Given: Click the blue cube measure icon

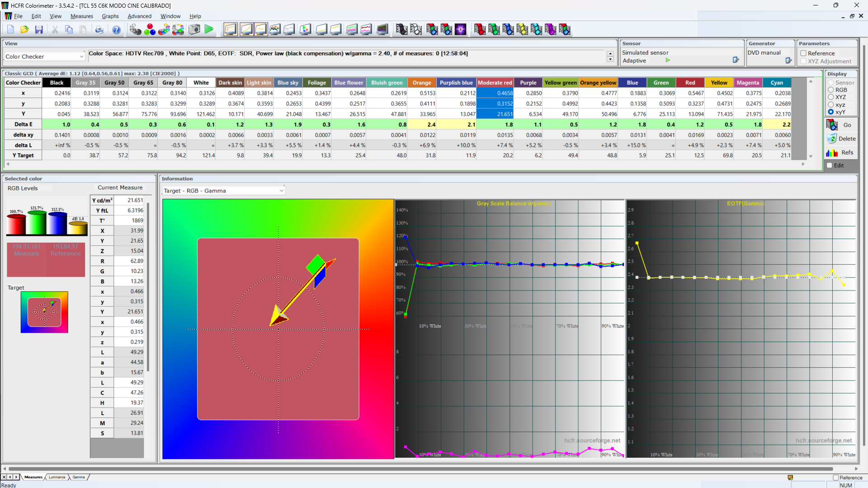Looking at the screenshot, I should [x=508, y=30].
